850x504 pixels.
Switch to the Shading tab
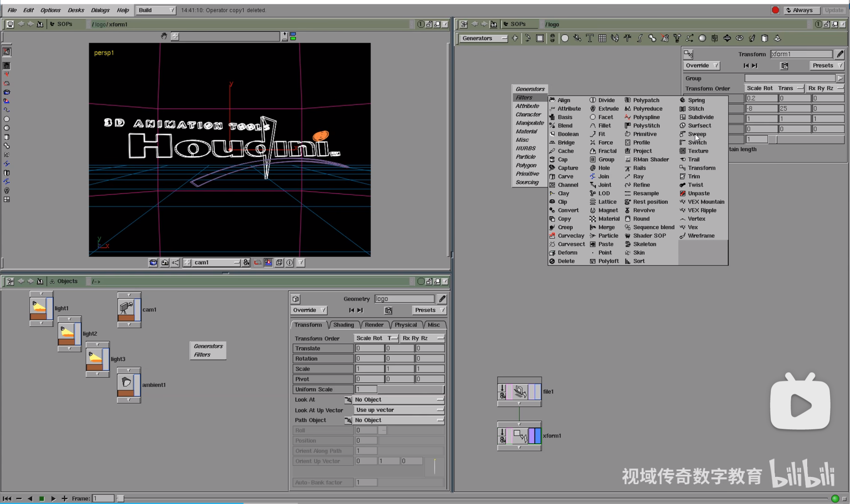point(343,325)
